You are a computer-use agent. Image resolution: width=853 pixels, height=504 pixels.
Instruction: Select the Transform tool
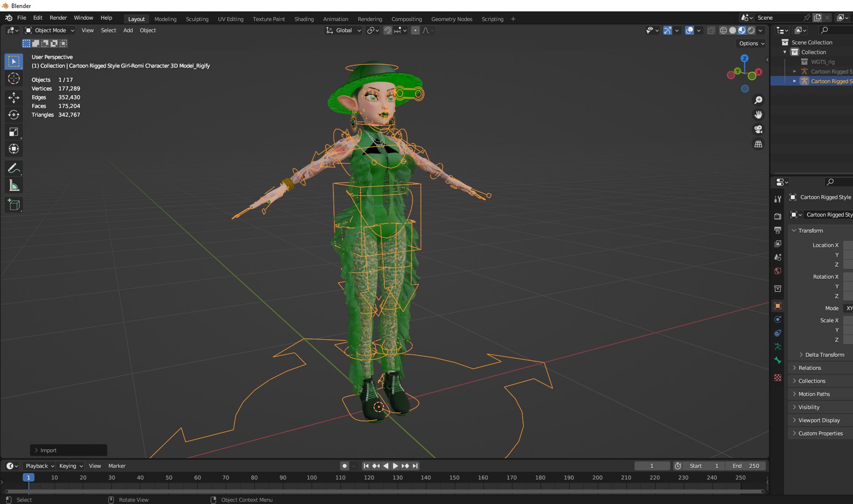[14, 149]
